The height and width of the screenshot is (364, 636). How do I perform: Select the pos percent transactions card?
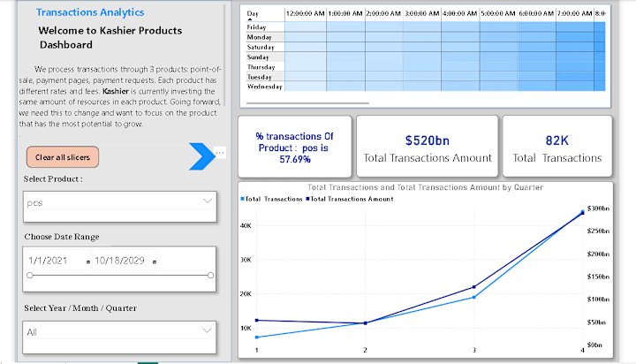coord(295,147)
